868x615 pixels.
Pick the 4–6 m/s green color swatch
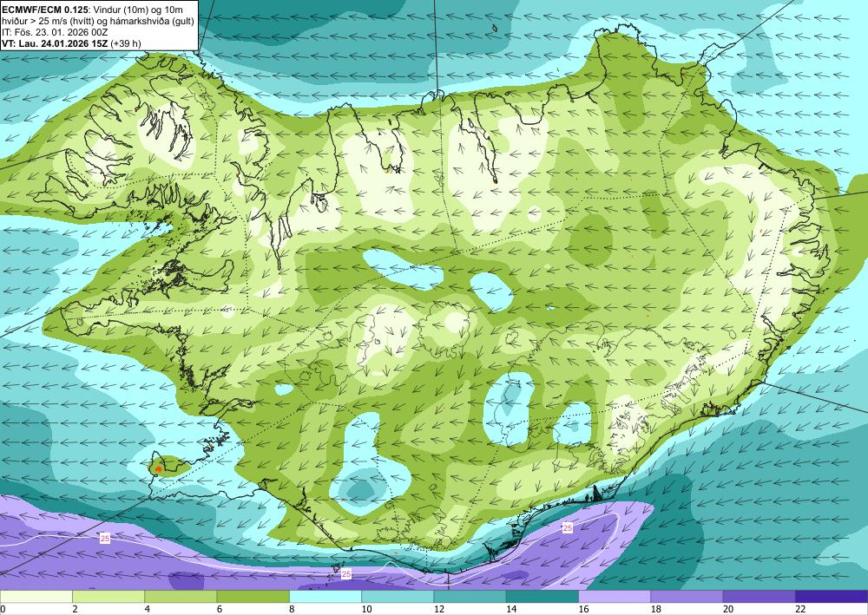pyautogui.click(x=181, y=596)
